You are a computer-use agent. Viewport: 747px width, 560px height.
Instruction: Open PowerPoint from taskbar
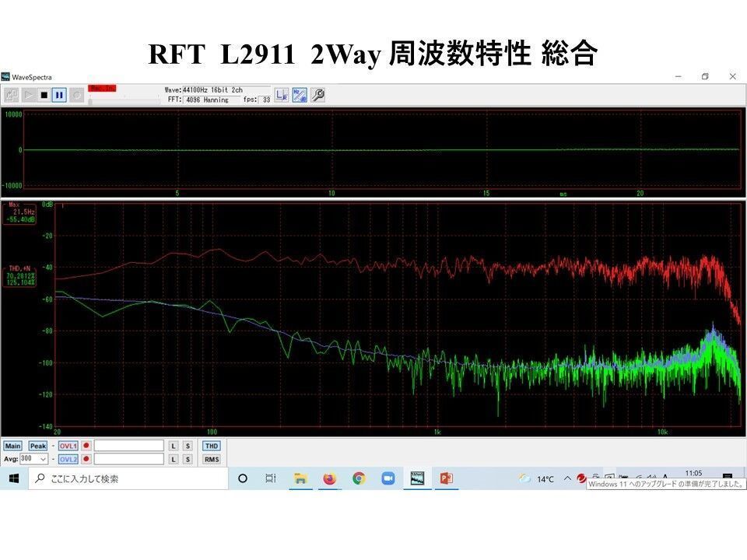click(447, 478)
